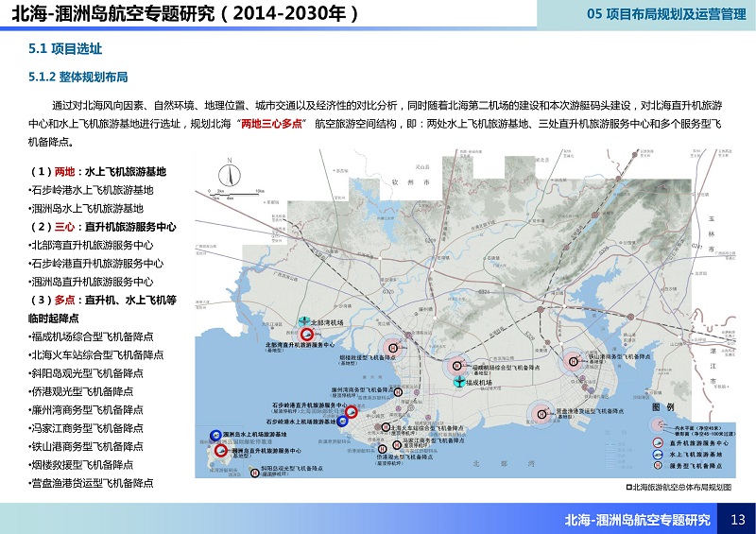Image resolution: width=756 pixels, height=534 pixels.
Task: Select the 5.1 项目选址 heading
Action: pyautogui.click(x=64, y=48)
